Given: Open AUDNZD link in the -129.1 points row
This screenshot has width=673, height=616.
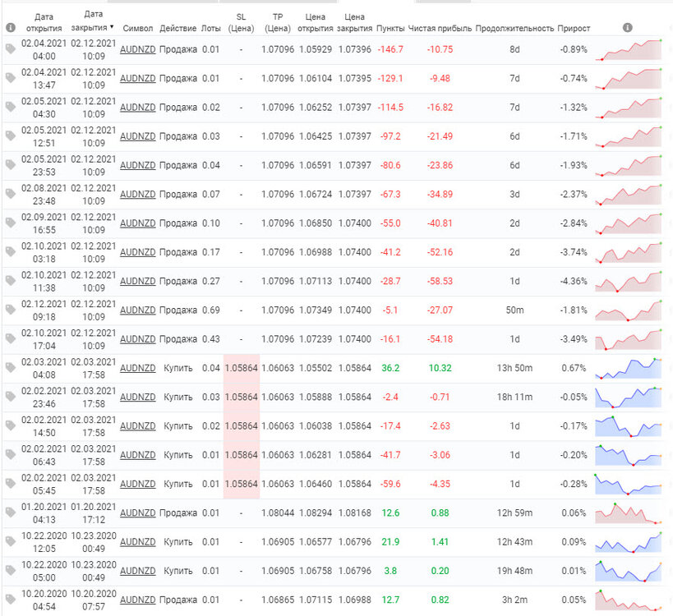Looking at the screenshot, I should click(x=137, y=78).
